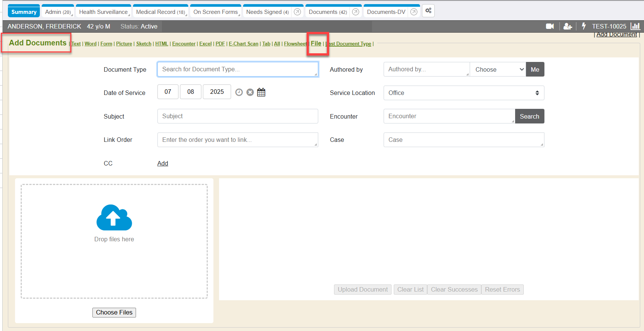644x331 pixels.
Task: Click the cloud upload icon
Action: (114, 218)
